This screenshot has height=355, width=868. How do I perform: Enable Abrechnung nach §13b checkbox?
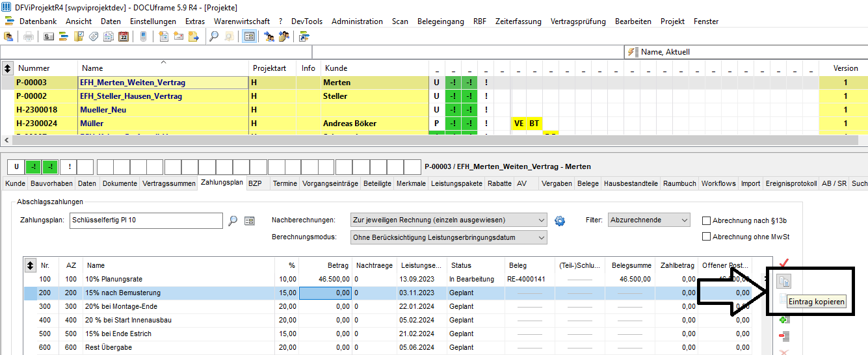tap(706, 220)
